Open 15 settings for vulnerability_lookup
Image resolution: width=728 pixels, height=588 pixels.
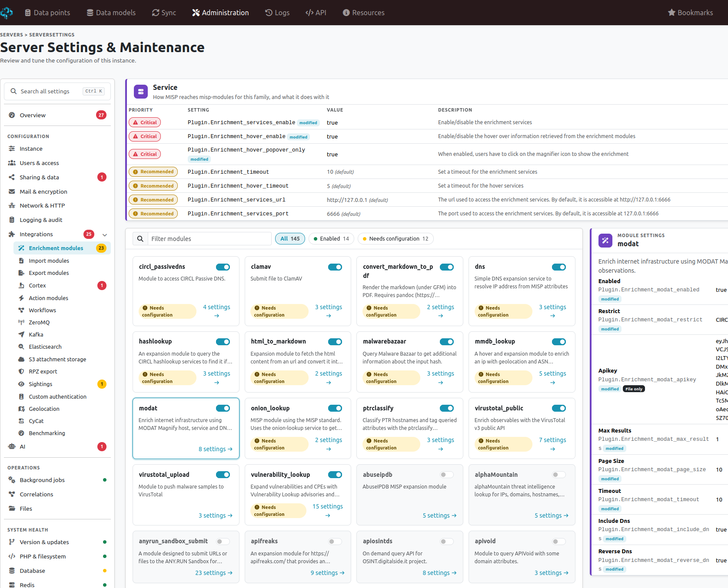(328, 511)
